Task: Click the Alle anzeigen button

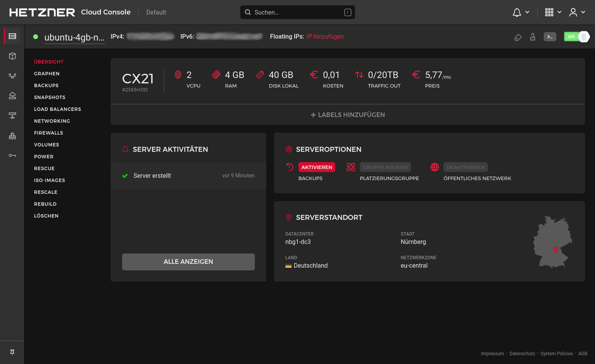Action: click(x=188, y=262)
